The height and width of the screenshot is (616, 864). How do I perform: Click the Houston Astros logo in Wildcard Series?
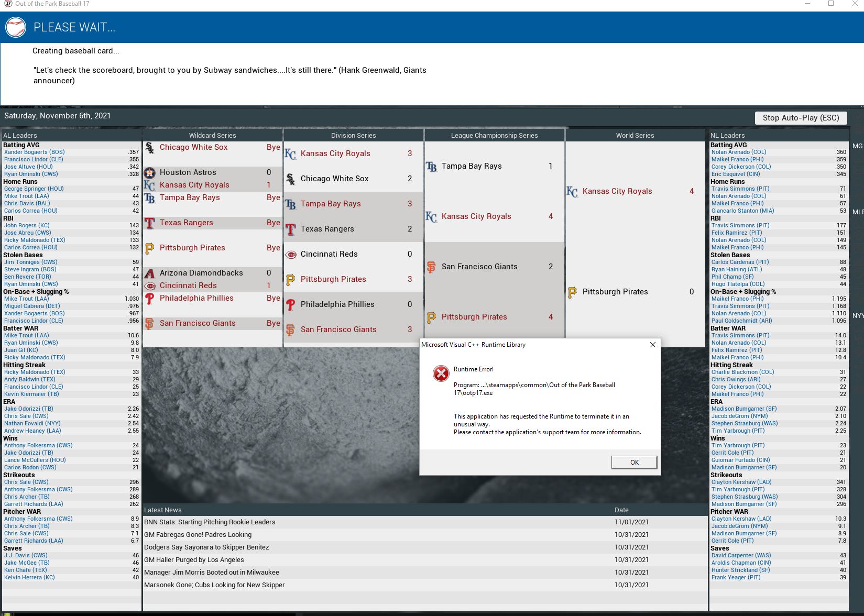tap(150, 172)
